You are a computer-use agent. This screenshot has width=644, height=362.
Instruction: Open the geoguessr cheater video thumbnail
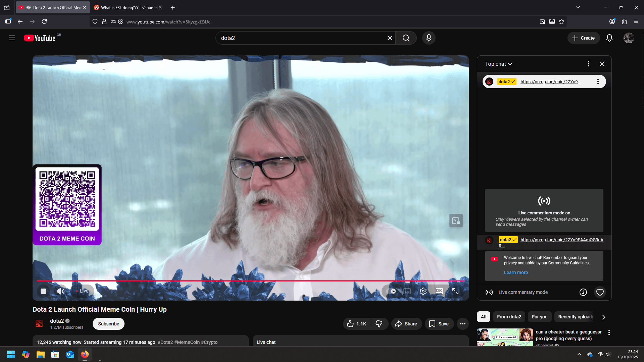pos(505,338)
